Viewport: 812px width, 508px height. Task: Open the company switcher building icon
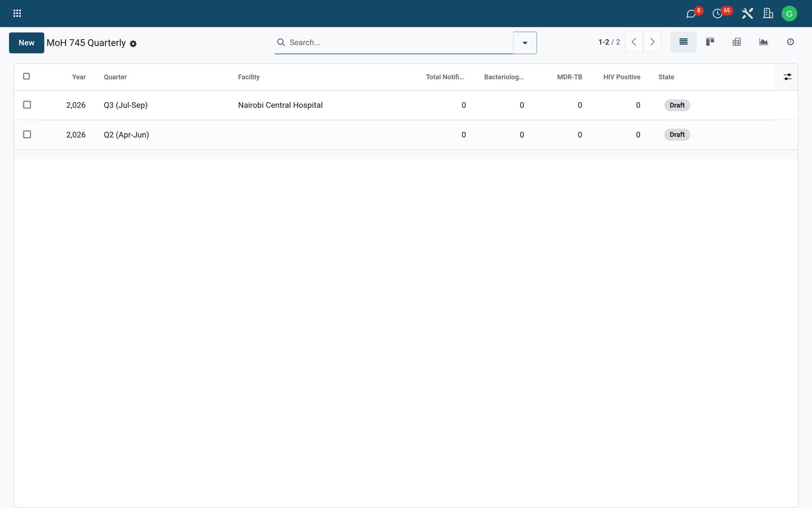(768, 13)
